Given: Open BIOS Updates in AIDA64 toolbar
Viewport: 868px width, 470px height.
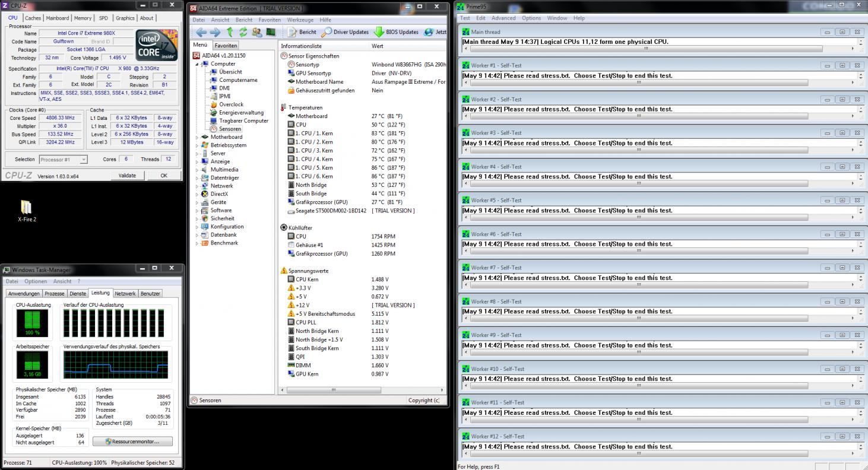Looking at the screenshot, I should coord(395,32).
